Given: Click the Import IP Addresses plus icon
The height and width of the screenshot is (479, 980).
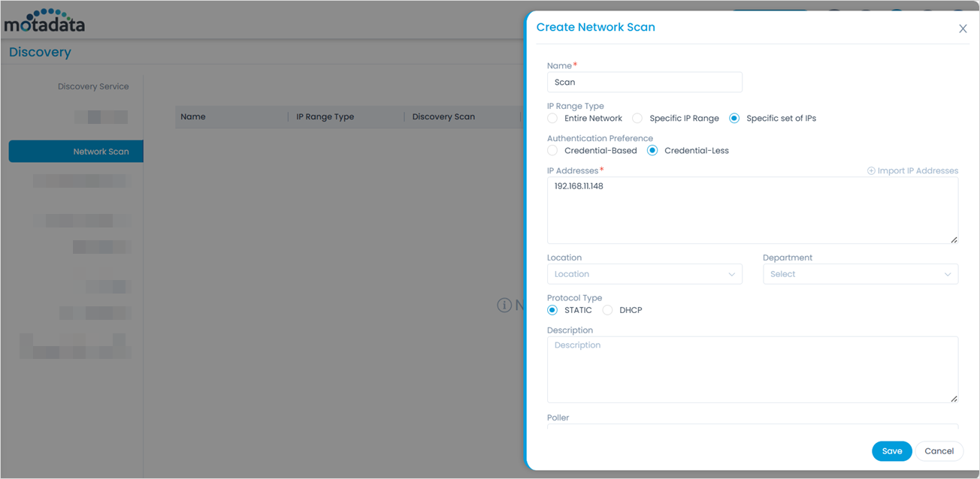Looking at the screenshot, I should tap(871, 171).
